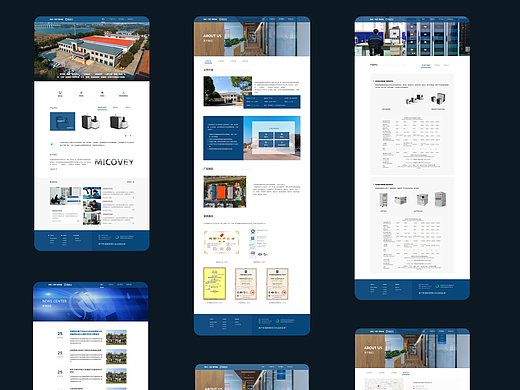Click the green circular icon in the products page footer
Image resolution: width=520 pixels, height=390 pixels.
[x=437, y=286]
